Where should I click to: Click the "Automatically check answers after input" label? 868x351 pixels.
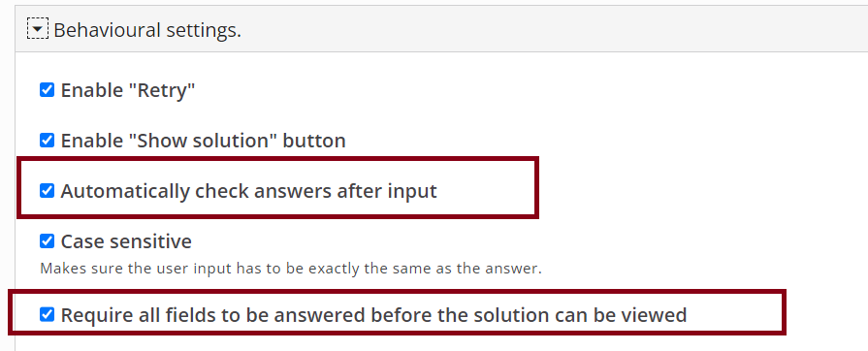[248, 192]
